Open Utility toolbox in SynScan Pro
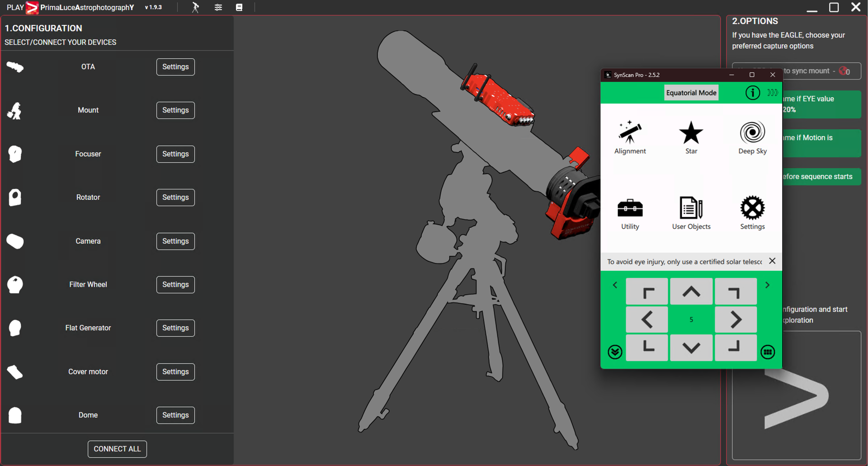 coord(630,214)
